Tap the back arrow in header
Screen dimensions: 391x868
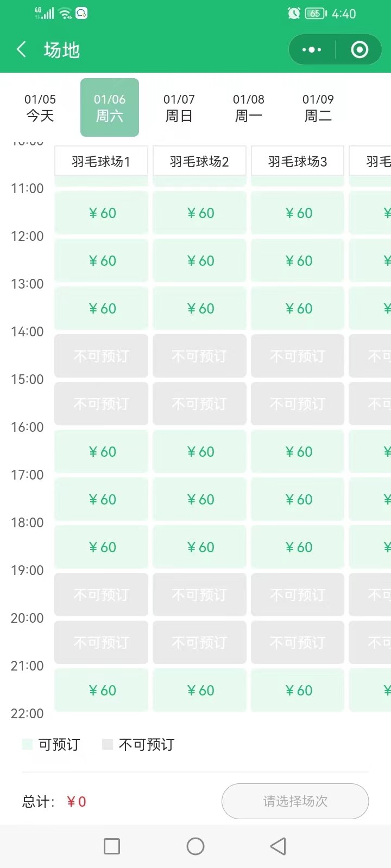[22, 50]
